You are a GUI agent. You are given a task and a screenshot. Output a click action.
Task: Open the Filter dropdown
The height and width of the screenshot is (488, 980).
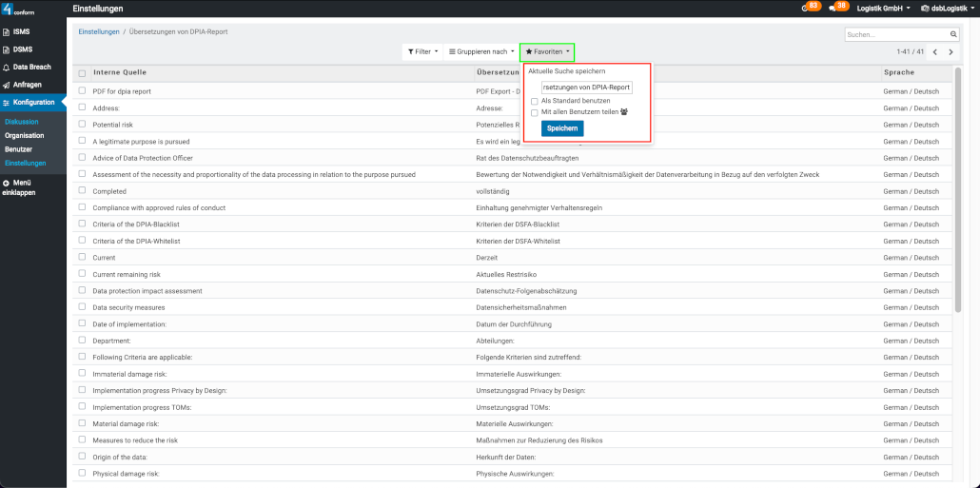point(422,51)
